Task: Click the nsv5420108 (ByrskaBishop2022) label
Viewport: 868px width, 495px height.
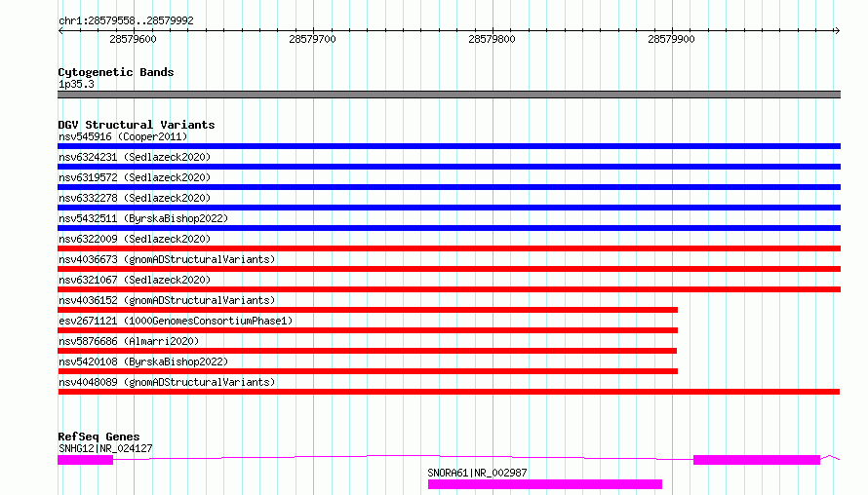Action: 143,362
